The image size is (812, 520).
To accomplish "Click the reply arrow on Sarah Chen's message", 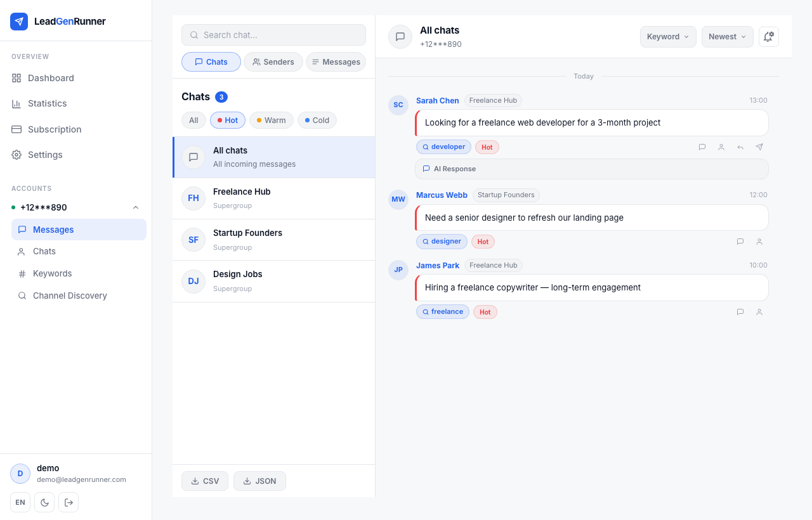I will pyautogui.click(x=740, y=147).
